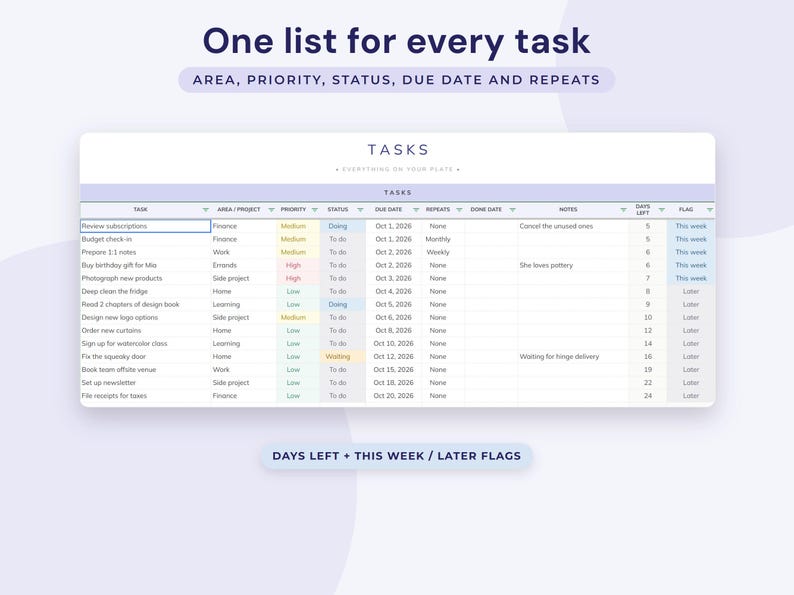The width and height of the screenshot is (794, 595).
Task: Open the Task column filter dropdown
Action: pos(206,210)
